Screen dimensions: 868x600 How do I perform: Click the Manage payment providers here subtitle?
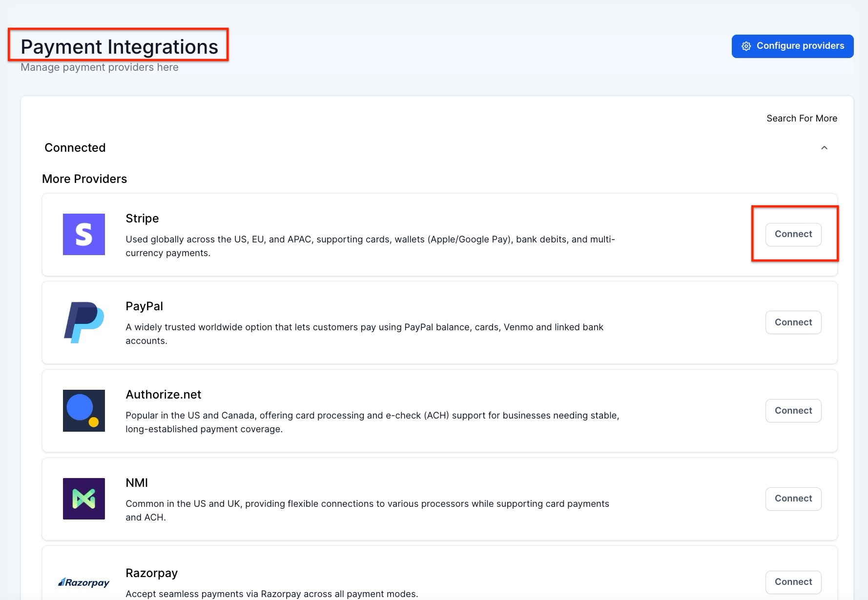coord(100,67)
